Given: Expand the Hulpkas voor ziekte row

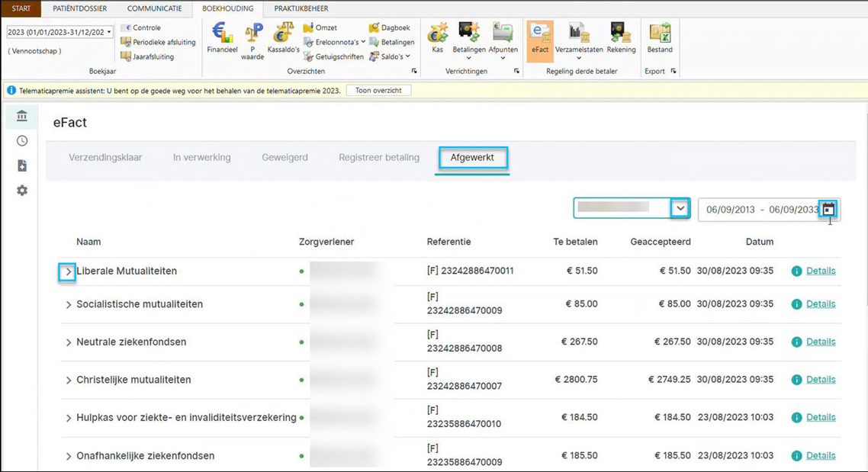Looking at the screenshot, I should (69, 418).
